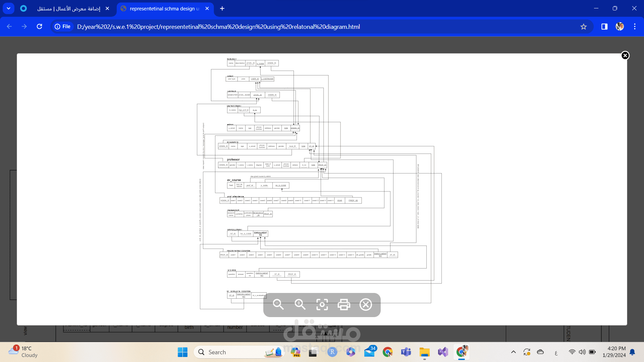The height and width of the screenshot is (362, 644).
Task: Open the Chrome icon beside Mail
Action: point(388,352)
